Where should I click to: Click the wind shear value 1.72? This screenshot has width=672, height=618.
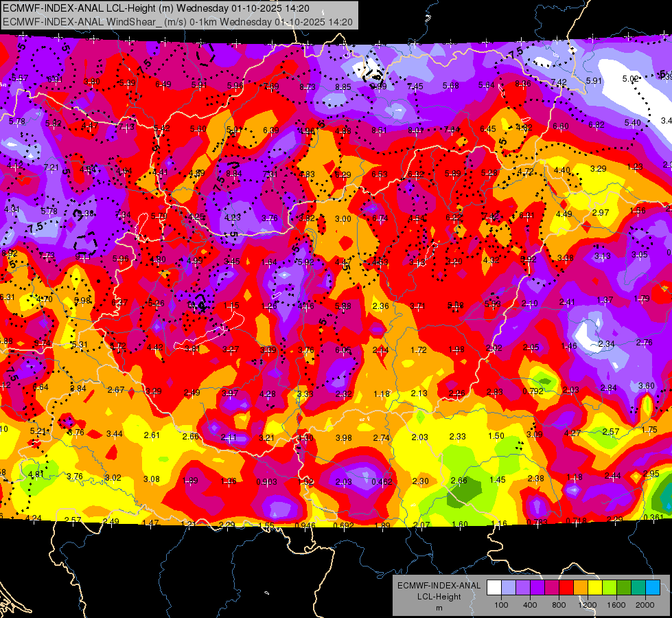(x=419, y=350)
